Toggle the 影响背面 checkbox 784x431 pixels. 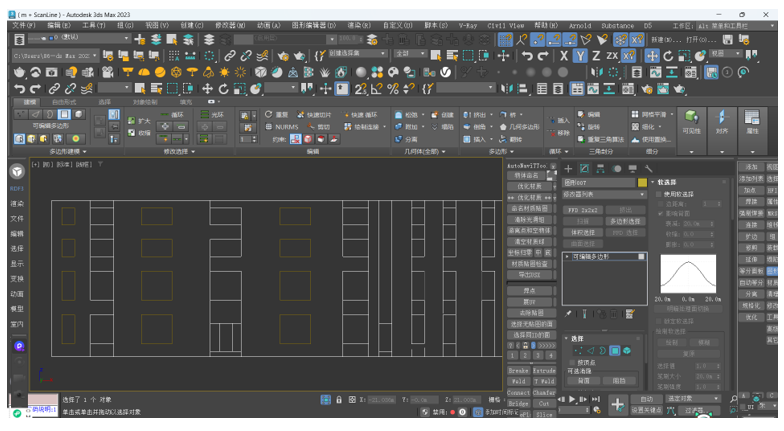[x=660, y=213]
